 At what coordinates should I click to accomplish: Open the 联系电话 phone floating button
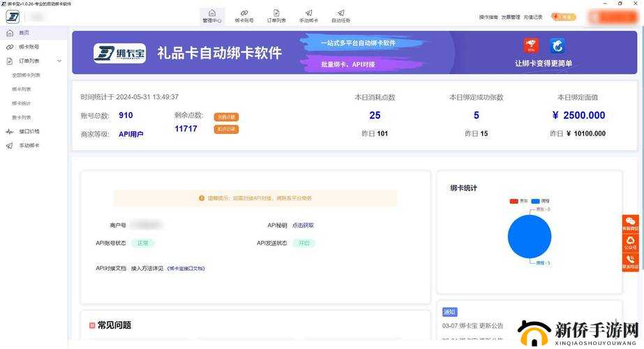pyautogui.click(x=631, y=262)
